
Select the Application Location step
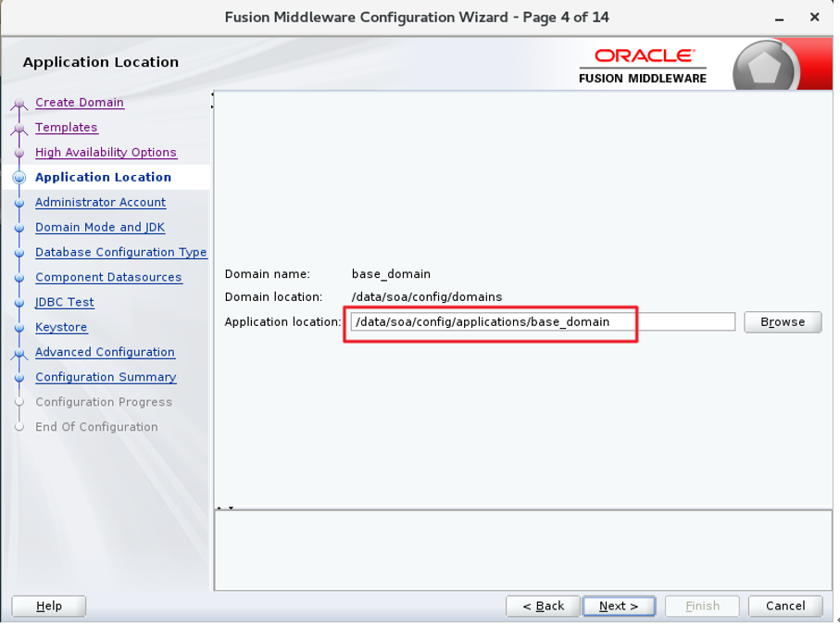pyautogui.click(x=103, y=178)
